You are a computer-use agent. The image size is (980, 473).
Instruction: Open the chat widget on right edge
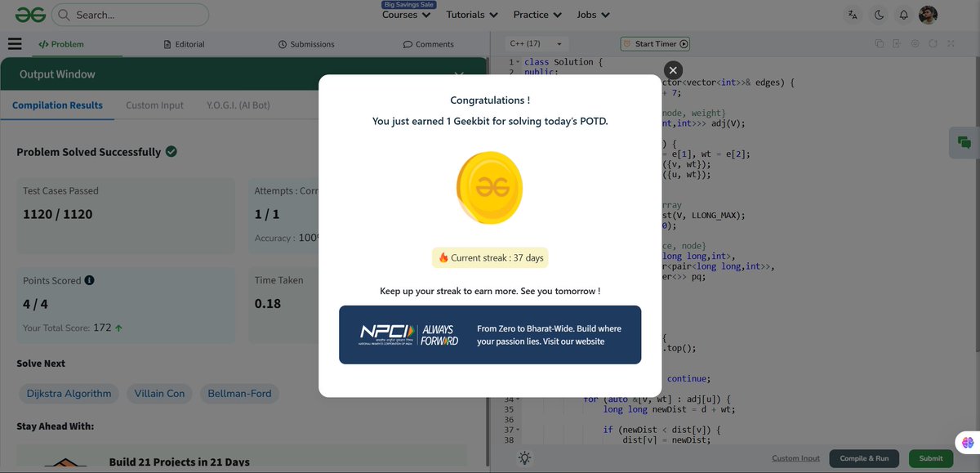964,142
